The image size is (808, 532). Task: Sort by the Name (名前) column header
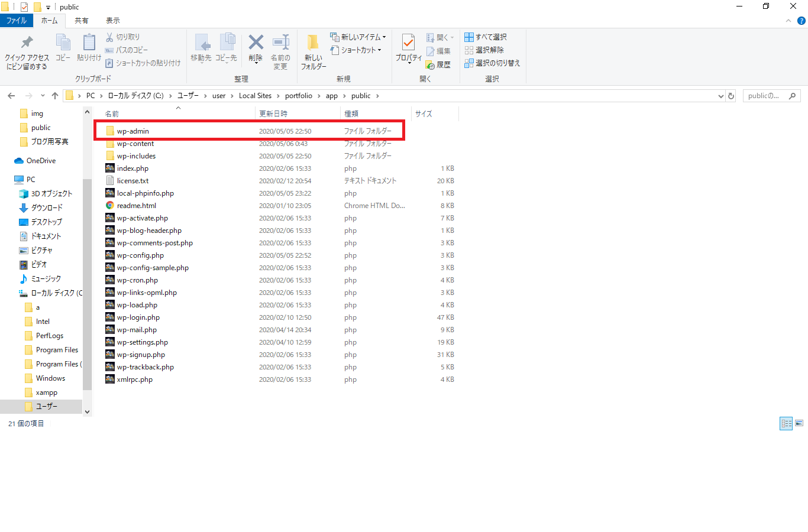pos(178,113)
